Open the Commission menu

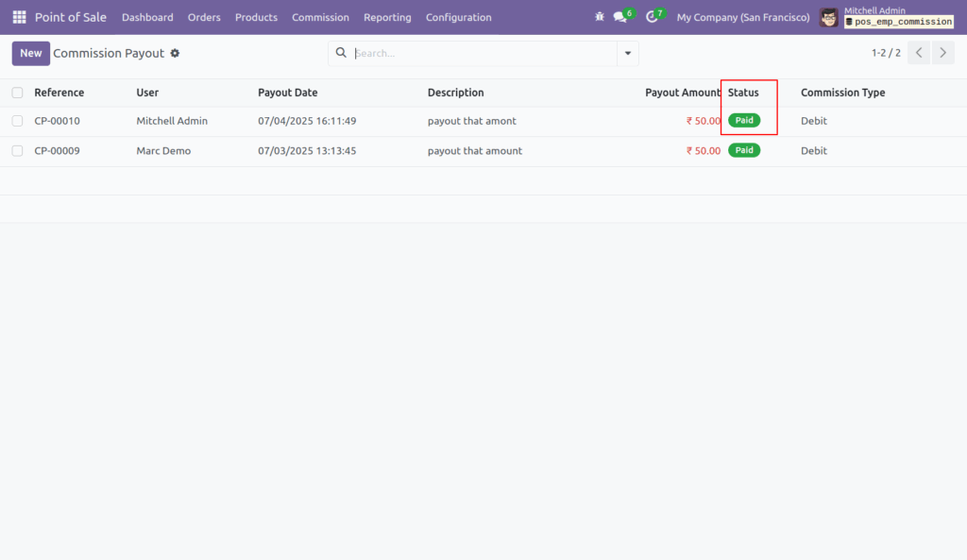320,17
